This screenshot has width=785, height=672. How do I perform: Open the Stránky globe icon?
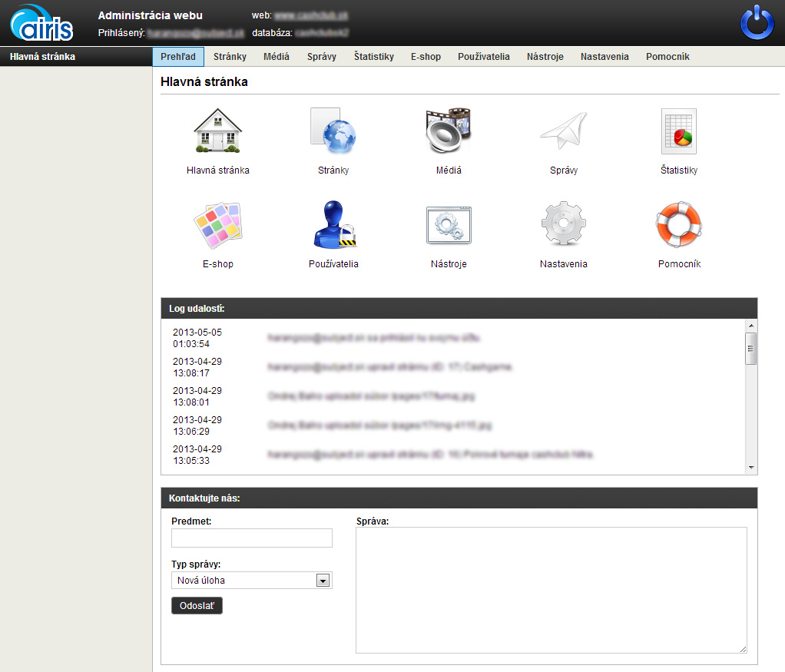point(333,131)
